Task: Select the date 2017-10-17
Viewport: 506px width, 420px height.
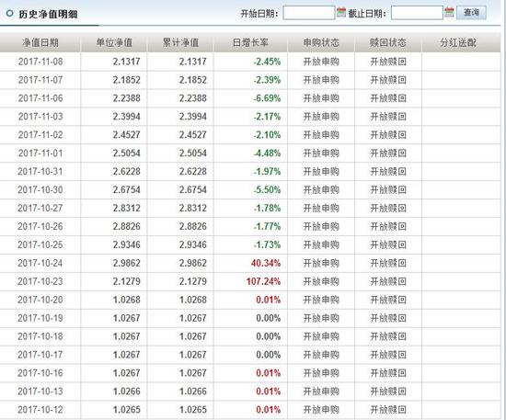Action: coord(40,355)
